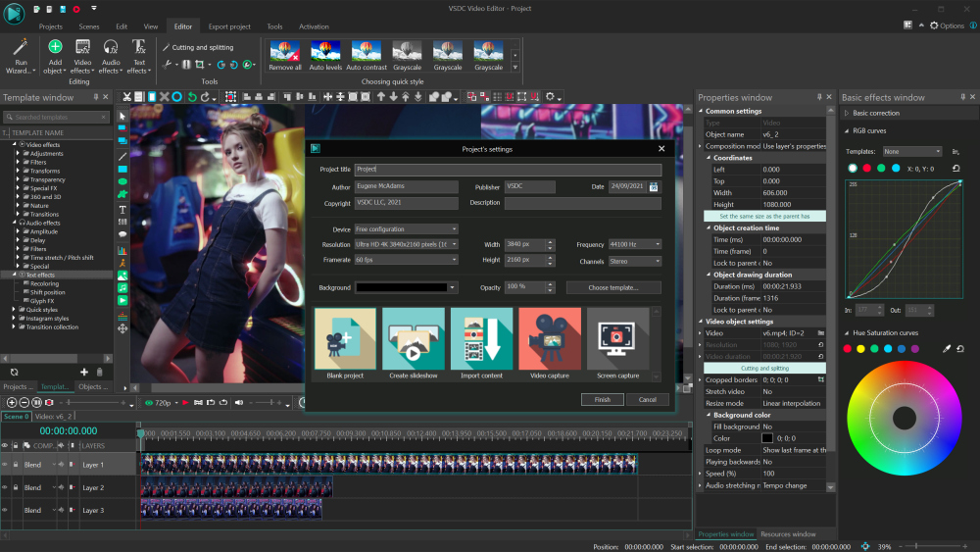Viewport: 980px width, 552px height.
Task: Open Audio effects in the ribbon
Action: (111, 56)
